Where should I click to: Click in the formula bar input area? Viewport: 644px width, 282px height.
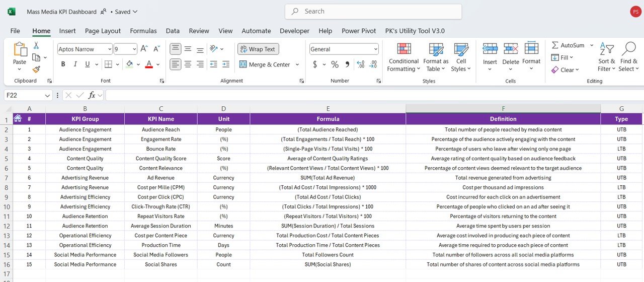pyautogui.click(x=374, y=95)
